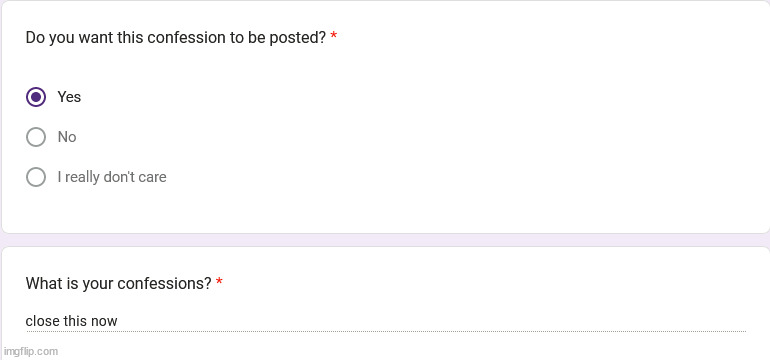Viewport: 770px width, 360px height.
Task: Click the dotted underline of the answer field
Action: click(x=386, y=332)
